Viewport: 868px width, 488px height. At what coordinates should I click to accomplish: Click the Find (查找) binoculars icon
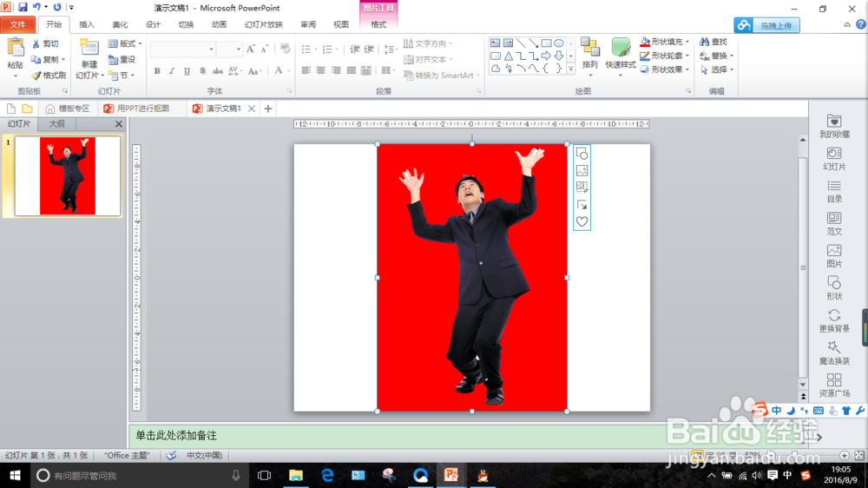pyautogui.click(x=704, y=42)
